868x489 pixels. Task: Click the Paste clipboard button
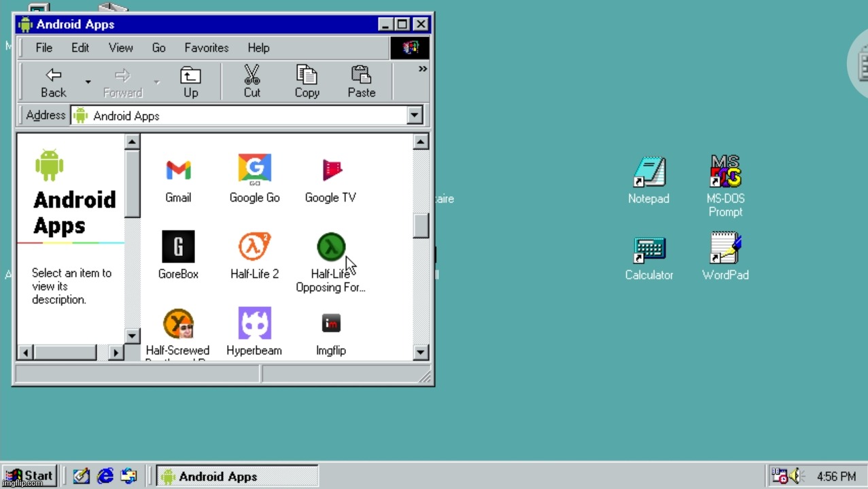361,82
